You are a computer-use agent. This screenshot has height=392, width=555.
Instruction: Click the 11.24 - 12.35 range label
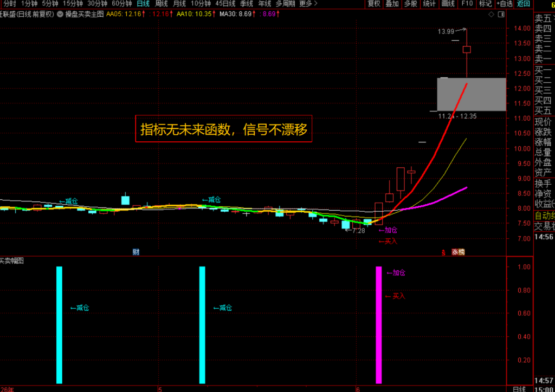(x=457, y=116)
